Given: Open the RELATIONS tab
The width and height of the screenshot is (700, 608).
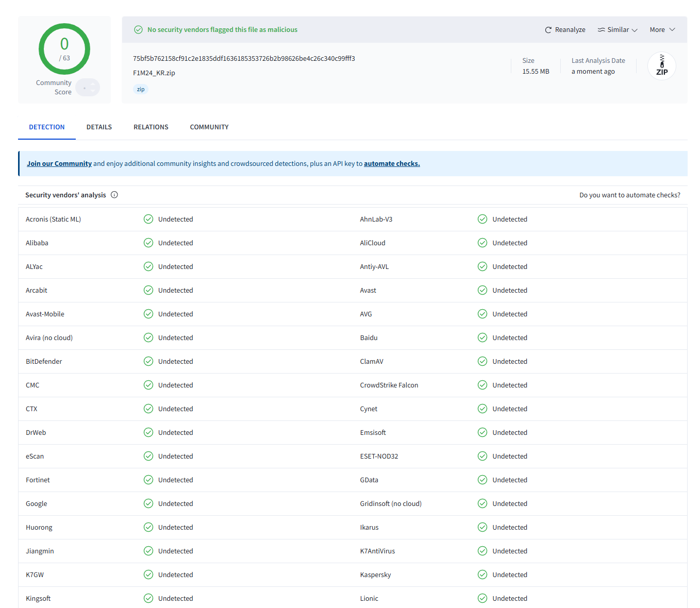Looking at the screenshot, I should click(151, 127).
